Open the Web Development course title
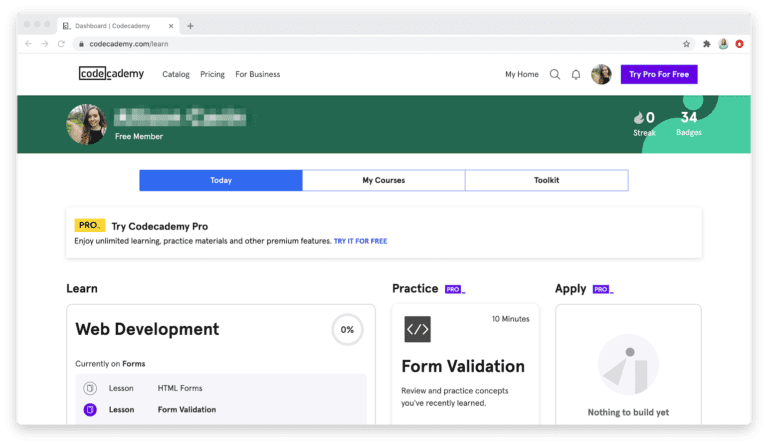This screenshot has width=768, height=446. pos(147,329)
